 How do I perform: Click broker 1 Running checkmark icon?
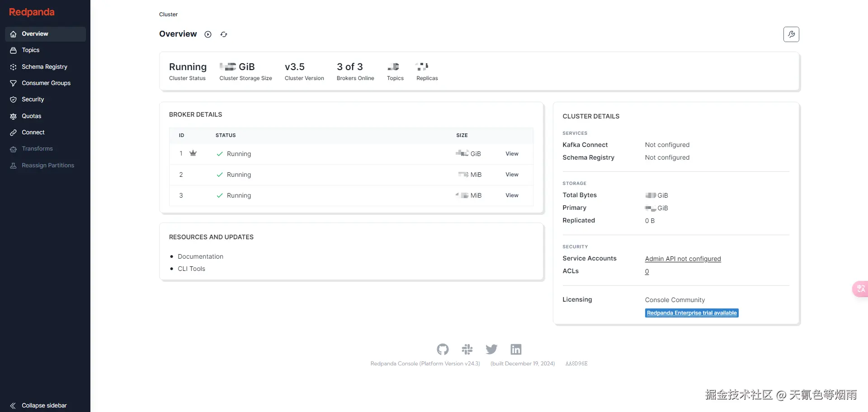pos(220,154)
